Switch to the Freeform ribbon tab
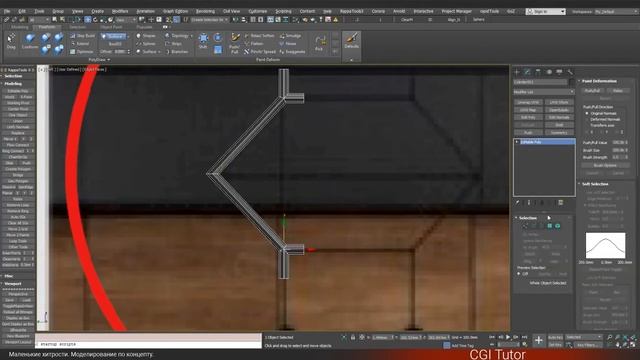640x360 pixels. pos(47,27)
